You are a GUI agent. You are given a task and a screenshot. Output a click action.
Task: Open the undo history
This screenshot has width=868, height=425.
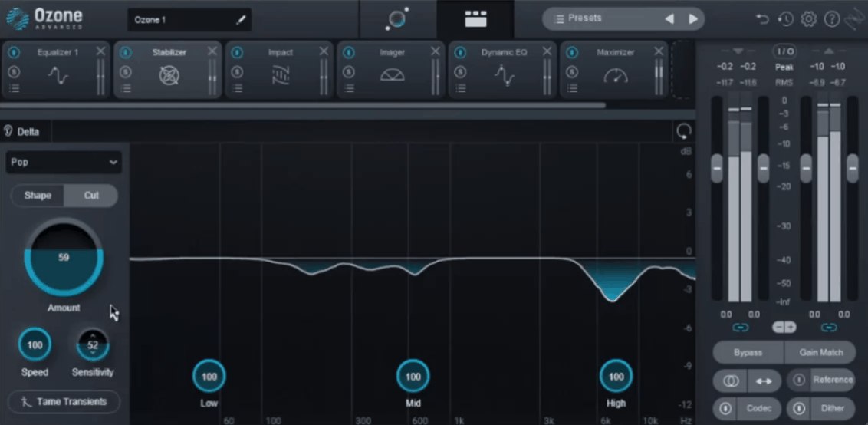pyautogui.click(x=785, y=19)
